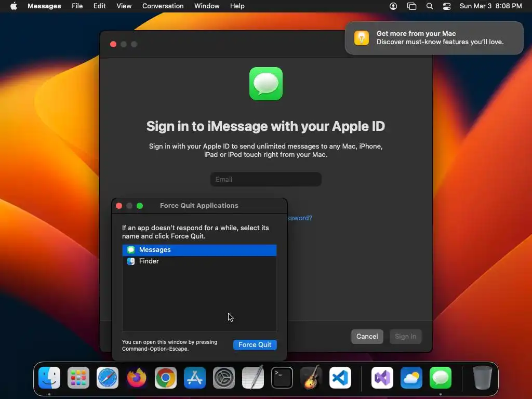Click the Email input field
The image size is (532, 399).
pyautogui.click(x=266, y=179)
